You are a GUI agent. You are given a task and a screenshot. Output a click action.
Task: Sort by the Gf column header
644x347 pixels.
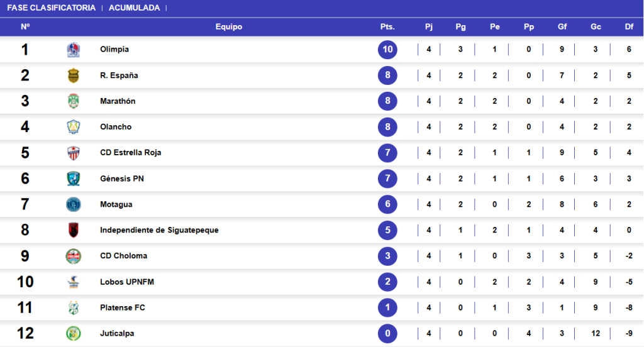coord(562,26)
